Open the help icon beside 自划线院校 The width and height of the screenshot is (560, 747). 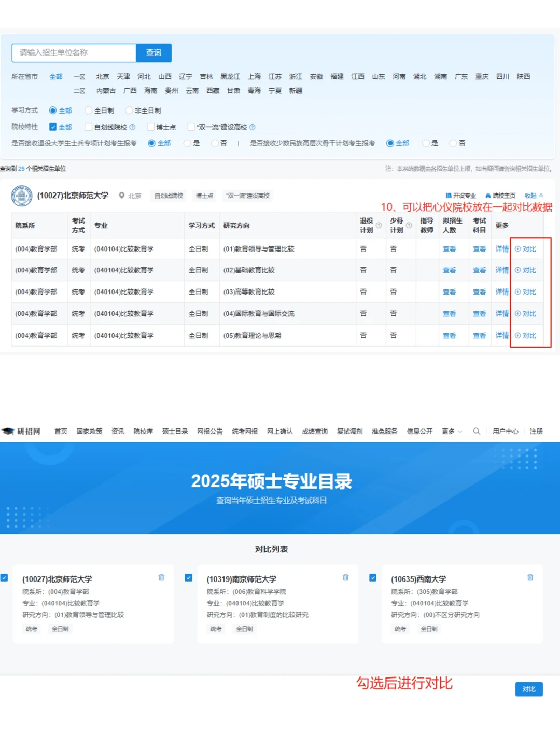coord(133,127)
